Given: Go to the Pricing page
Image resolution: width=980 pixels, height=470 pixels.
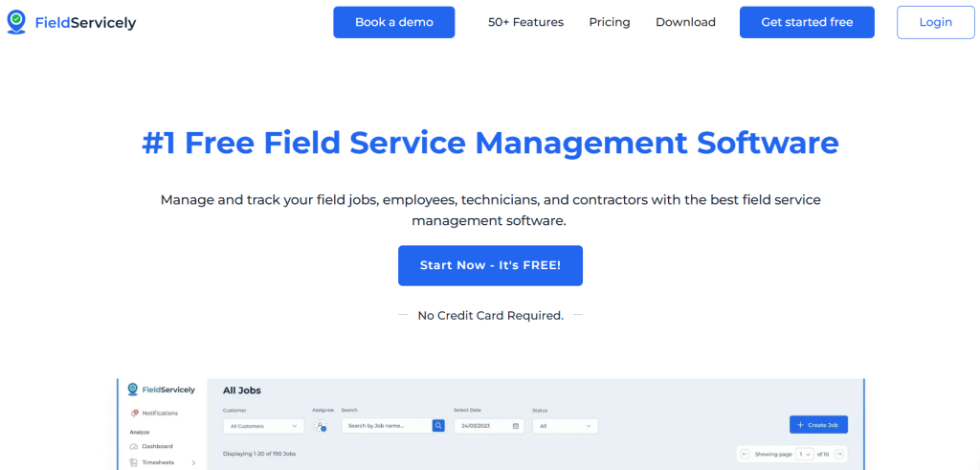Looking at the screenshot, I should [610, 23].
